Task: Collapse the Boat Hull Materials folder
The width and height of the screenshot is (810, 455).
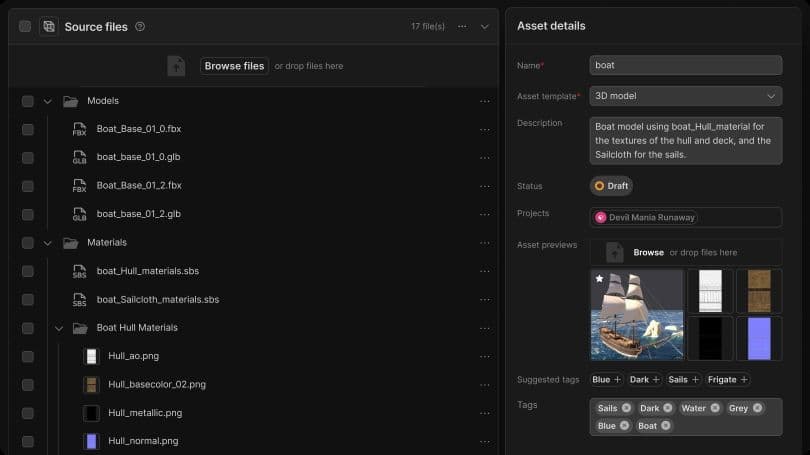Action: click(x=59, y=328)
